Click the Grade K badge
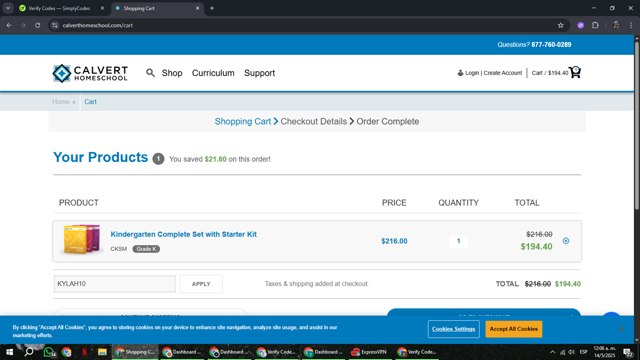This screenshot has height=360, width=640. point(146,249)
